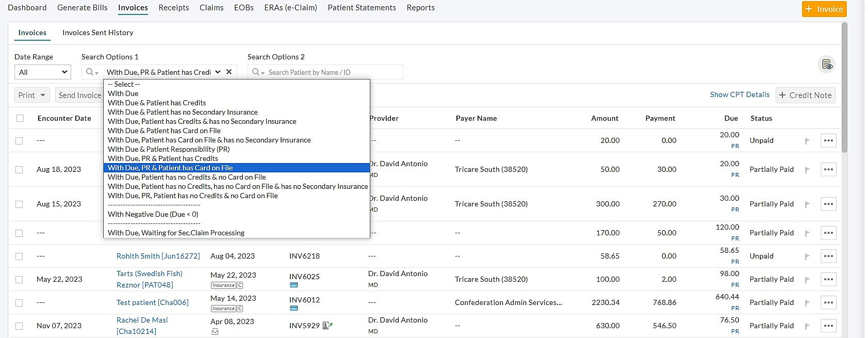Clear Search Options 1 filter with X

[x=229, y=72]
